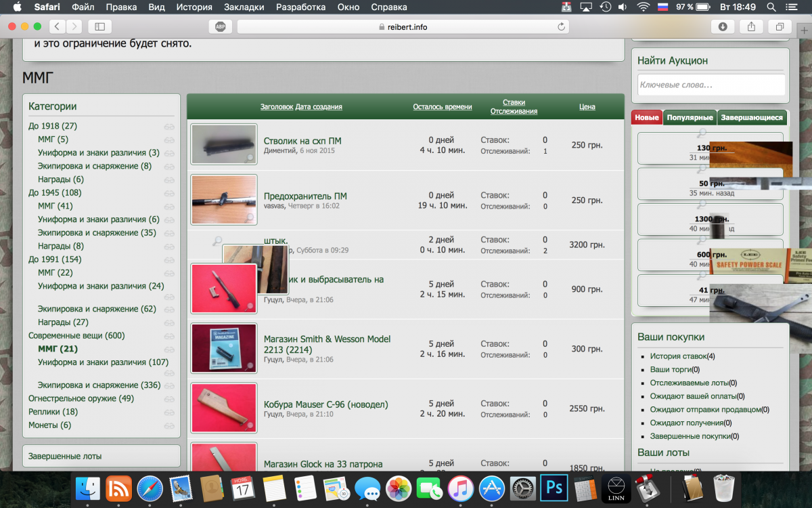Click the Share button in Safari toolbar
Viewport: 812px width, 508px height.
click(751, 26)
